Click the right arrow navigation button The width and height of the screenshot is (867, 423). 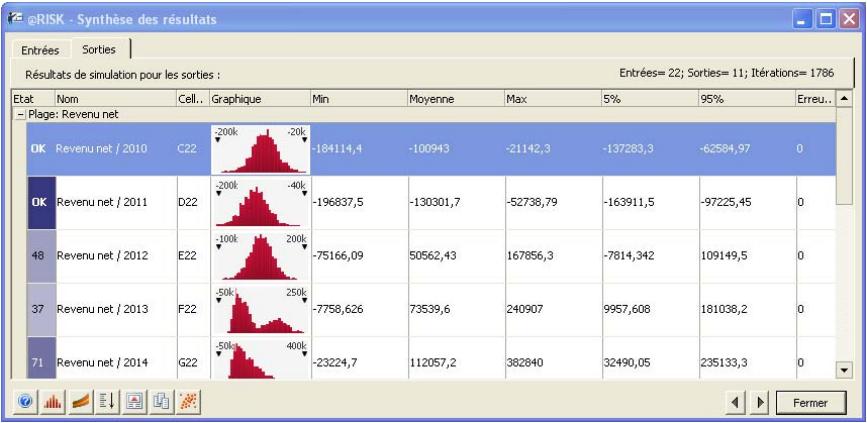click(x=762, y=402)
